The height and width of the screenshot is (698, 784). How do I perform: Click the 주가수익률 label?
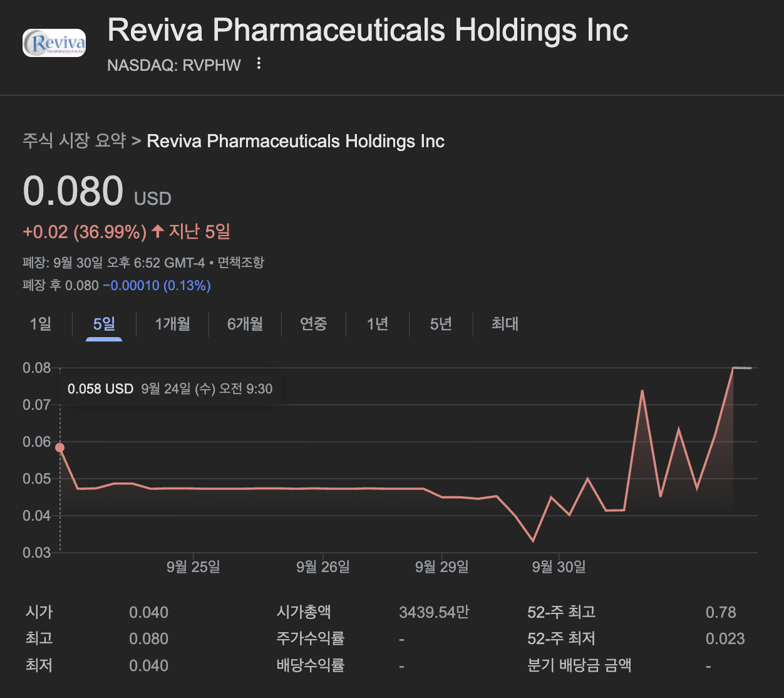(311, 638)
